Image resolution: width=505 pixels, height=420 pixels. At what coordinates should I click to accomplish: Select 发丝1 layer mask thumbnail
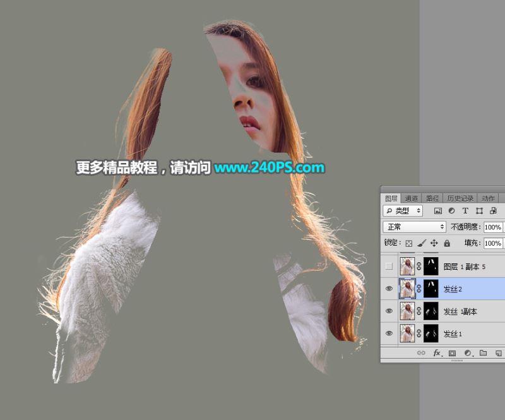pos(431,333)
